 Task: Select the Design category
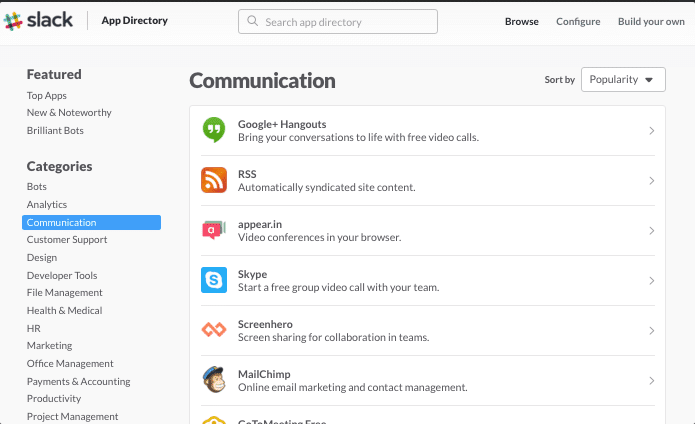42,257
